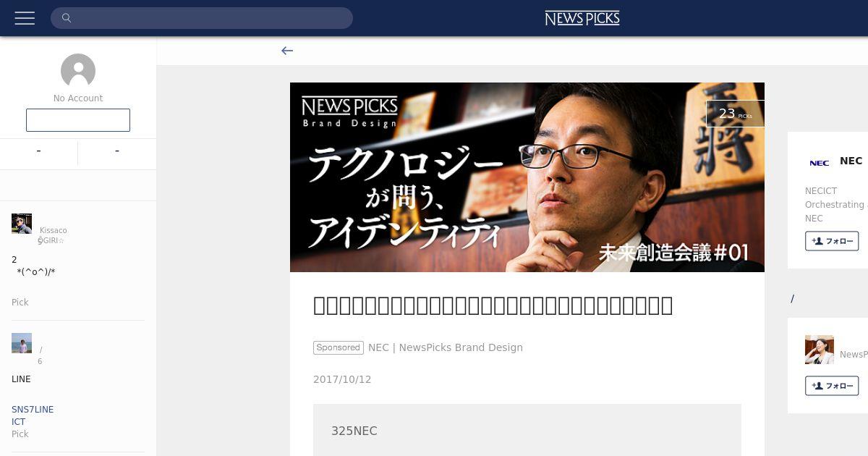Select the NEC | NewsPicks Brand Design byline
Image resolution: width=868 pixels, height=456 pixels.
446,347
